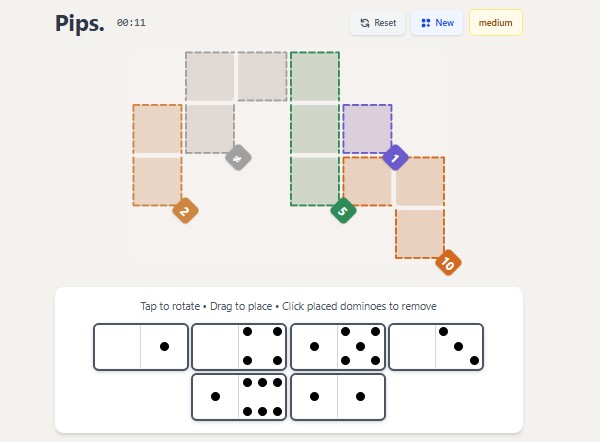
Task: Click the orange sum 10 badge
Action: pos(447,264)
